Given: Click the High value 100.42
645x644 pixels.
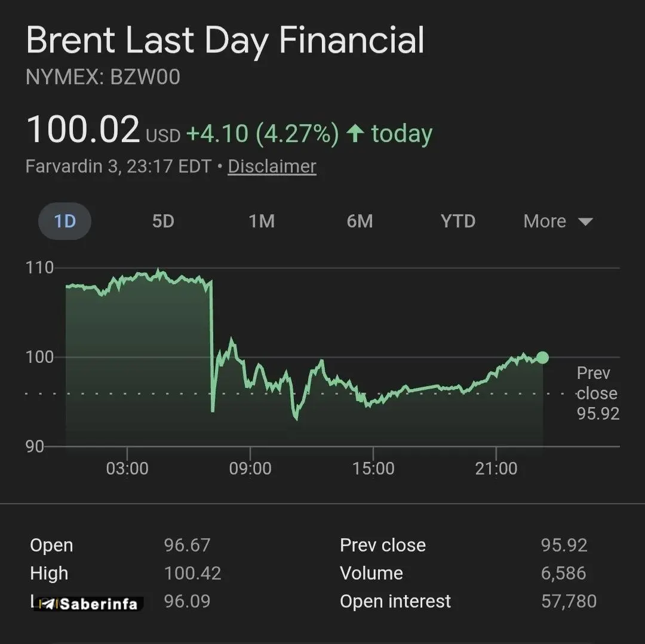Looking at the screenshot, I should point(192,573).
